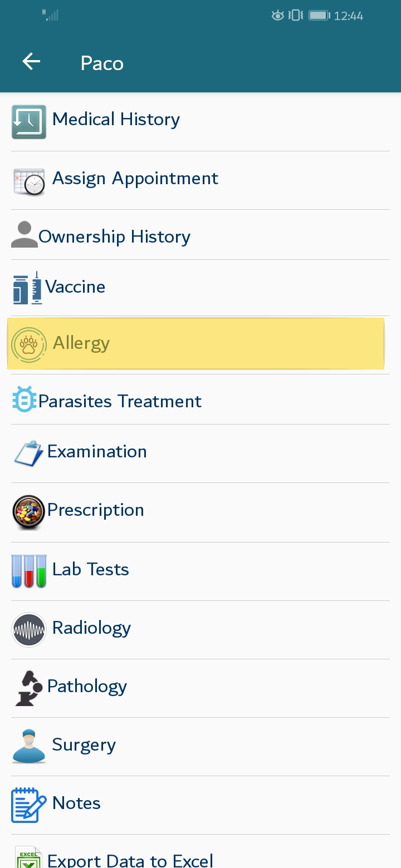
Task: Tap the syringe Vaccine icon
Action: (x=28, y=288)
